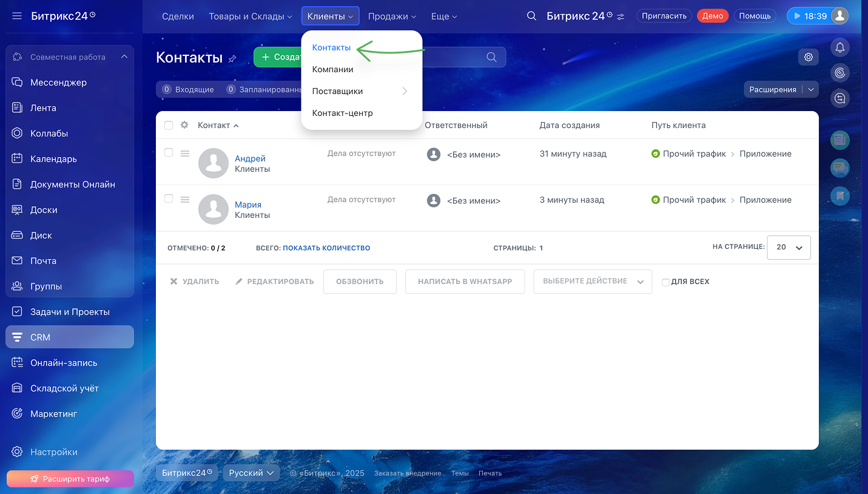Click the notifications bell icon
Image resolution: width=868 pixels, height=494 pixels.
840,47
